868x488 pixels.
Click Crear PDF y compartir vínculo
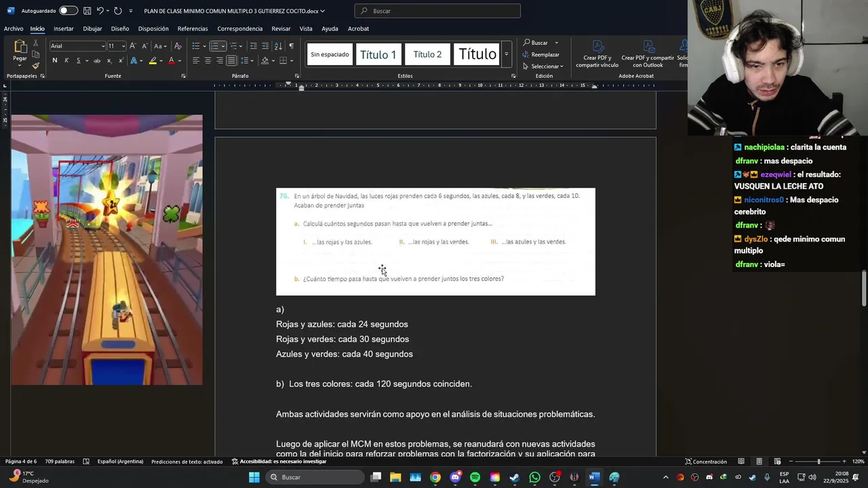[x=597, y=54]
